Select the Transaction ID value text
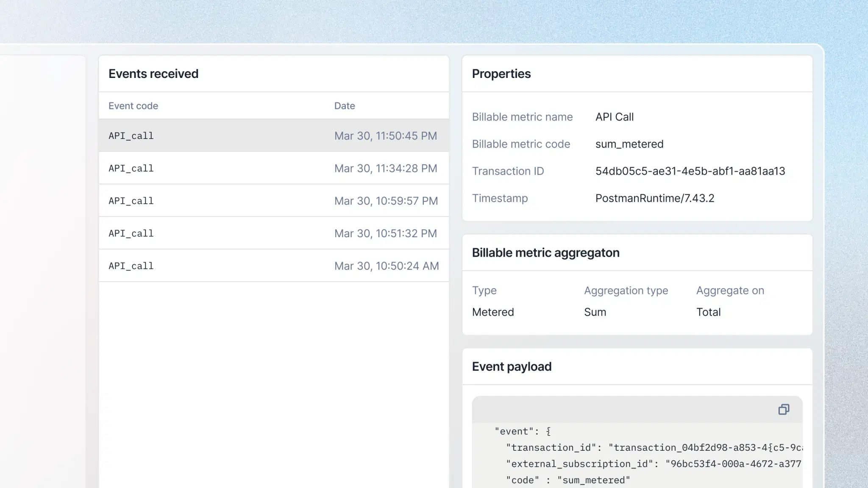 (x=690, y=171)
